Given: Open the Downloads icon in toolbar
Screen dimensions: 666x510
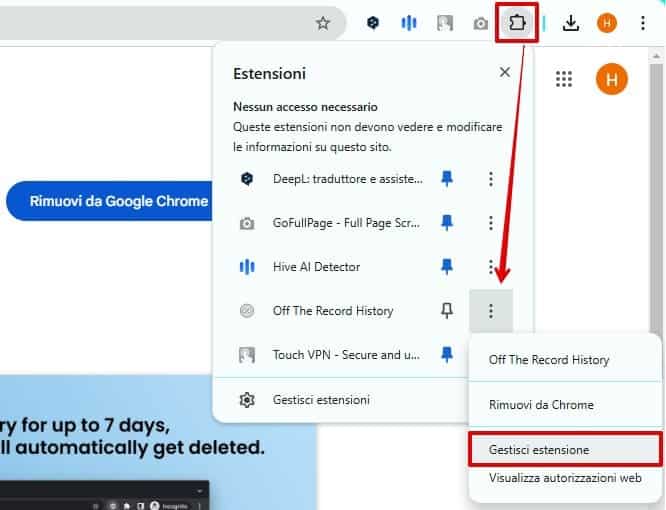Looking at the screenshot, I should [x=571, y=23].
